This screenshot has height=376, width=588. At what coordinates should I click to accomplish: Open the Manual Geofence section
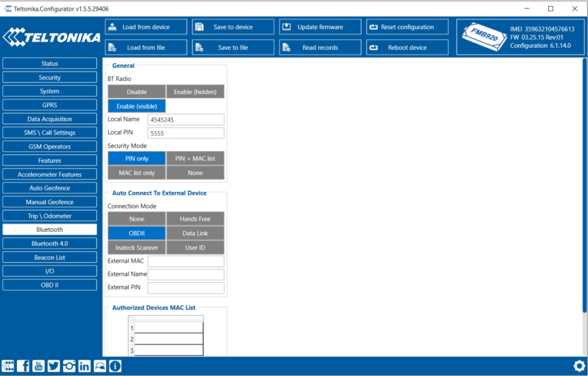pyautogui.click(x=49, y=202)
